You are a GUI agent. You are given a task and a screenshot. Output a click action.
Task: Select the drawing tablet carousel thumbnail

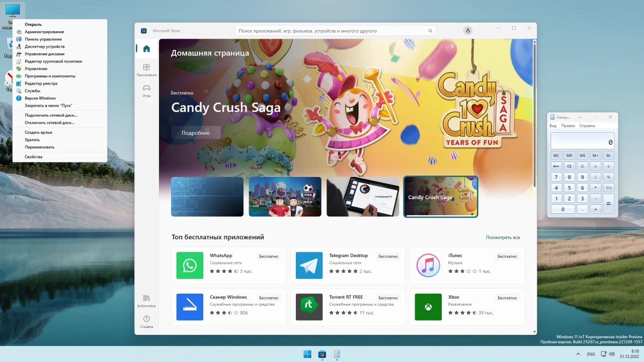point(363,197)
